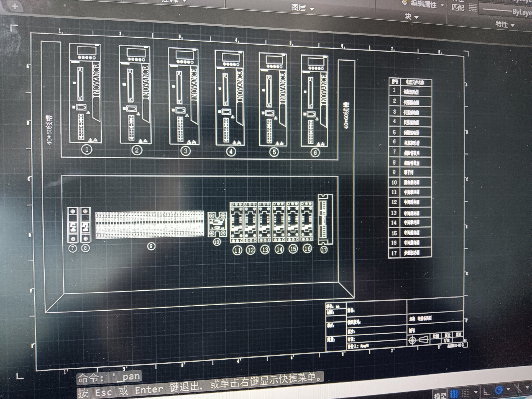
Task: Click the 编辑属性 button
Action: pyautogui.click(x=423, y=4)
